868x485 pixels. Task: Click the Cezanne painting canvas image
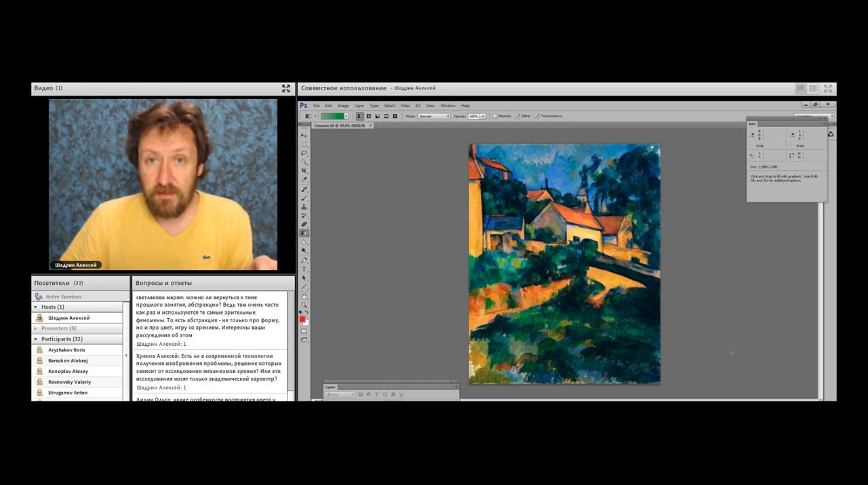point(564,263)
